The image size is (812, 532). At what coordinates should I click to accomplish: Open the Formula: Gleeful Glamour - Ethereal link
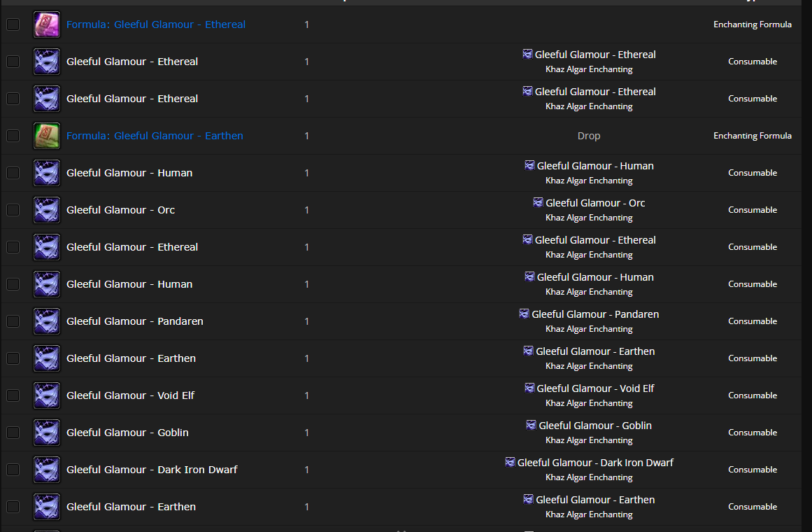click(x=156, y=24)
